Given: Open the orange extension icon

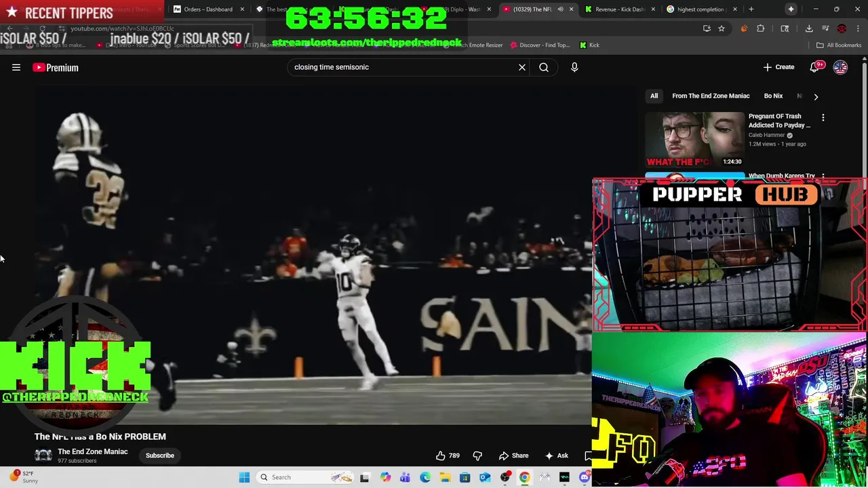Looking at the screenshot, I should pos(744,28).
